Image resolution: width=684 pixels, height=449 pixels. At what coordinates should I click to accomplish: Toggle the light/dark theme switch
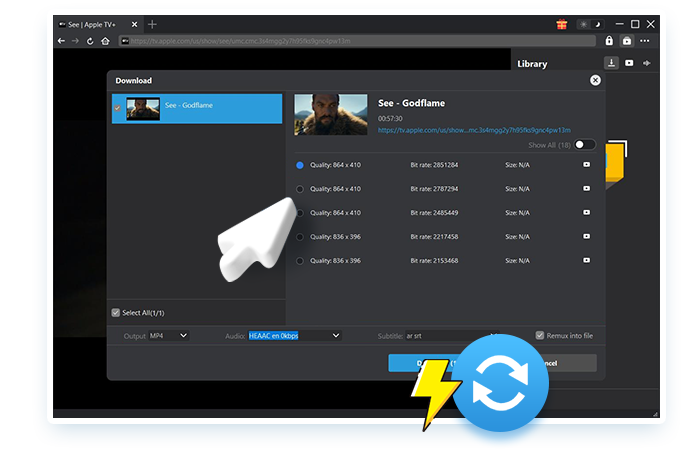pyautogui.click(x=590, y=24)
